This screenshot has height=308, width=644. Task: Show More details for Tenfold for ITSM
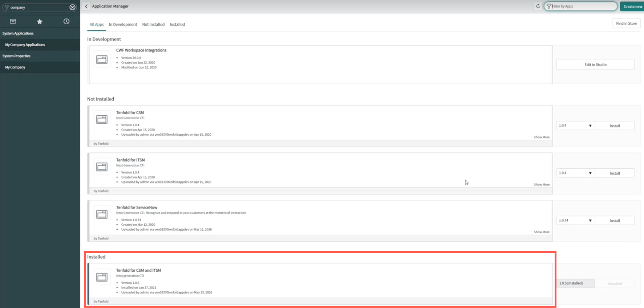(542, 185)
